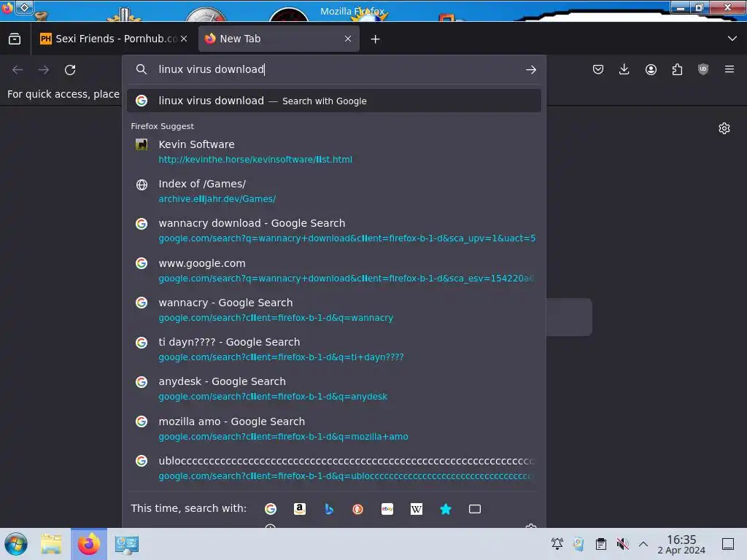Screen dimensions: 747x560
Task: Select 'wannacry - Google Search' suggestion
Action: 334,310
